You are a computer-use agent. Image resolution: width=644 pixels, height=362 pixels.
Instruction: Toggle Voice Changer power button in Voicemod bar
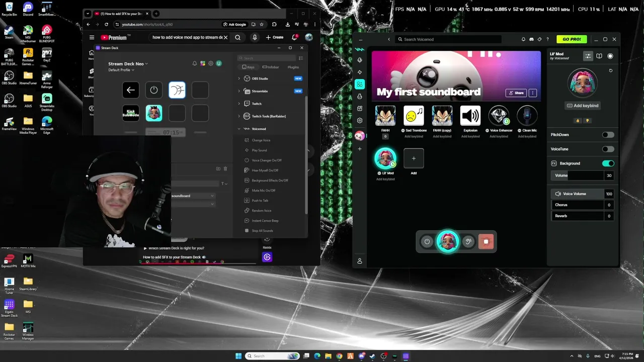[427, 242]
